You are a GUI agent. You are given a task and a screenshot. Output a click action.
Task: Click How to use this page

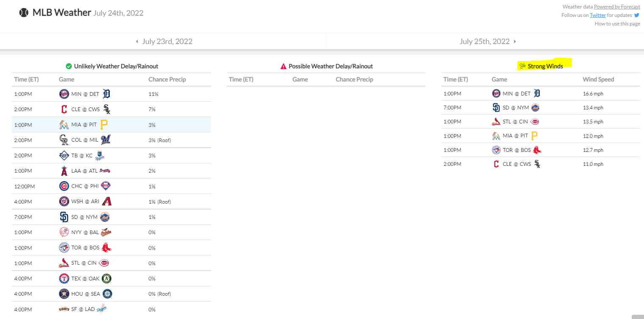tap(617, 24)
